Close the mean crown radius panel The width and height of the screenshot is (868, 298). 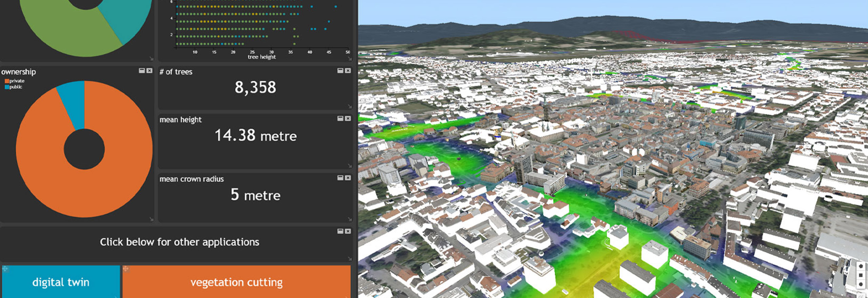click(348, 178)
